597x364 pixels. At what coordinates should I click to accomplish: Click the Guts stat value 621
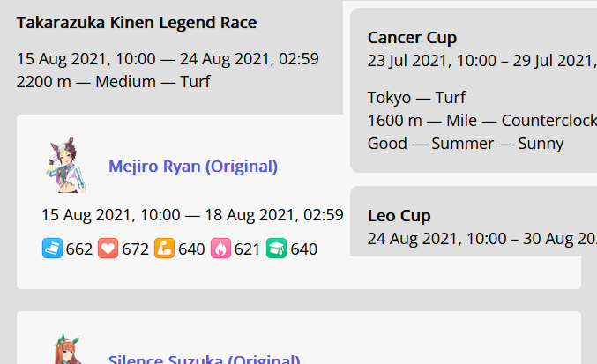(x=248, y=249)
